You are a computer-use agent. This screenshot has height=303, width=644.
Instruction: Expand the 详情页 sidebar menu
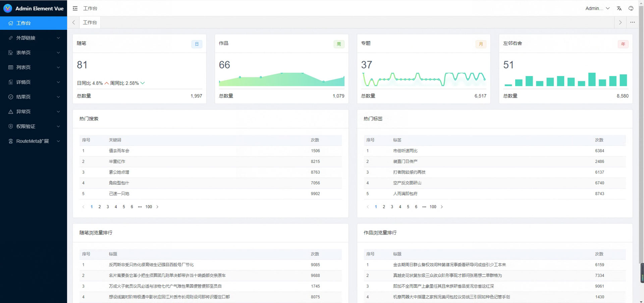coord(34,82)
